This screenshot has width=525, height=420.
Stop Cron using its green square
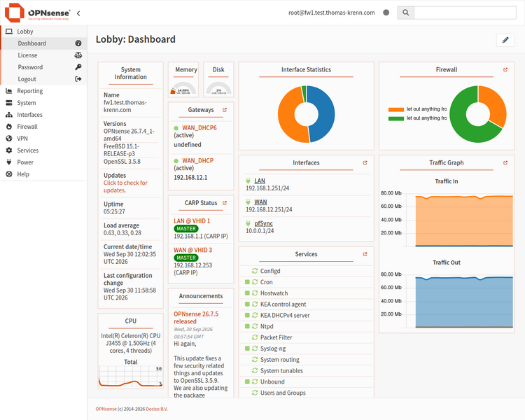pyautogui.click(x=247, y=282)
